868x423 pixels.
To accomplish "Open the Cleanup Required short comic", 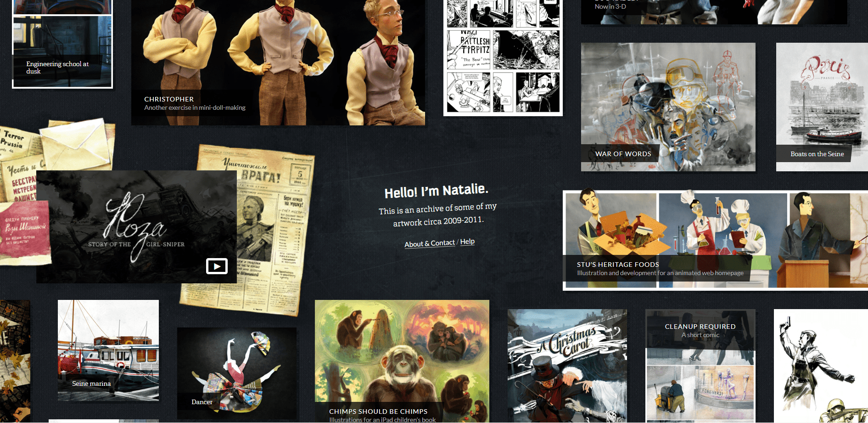I will point(700,365).
